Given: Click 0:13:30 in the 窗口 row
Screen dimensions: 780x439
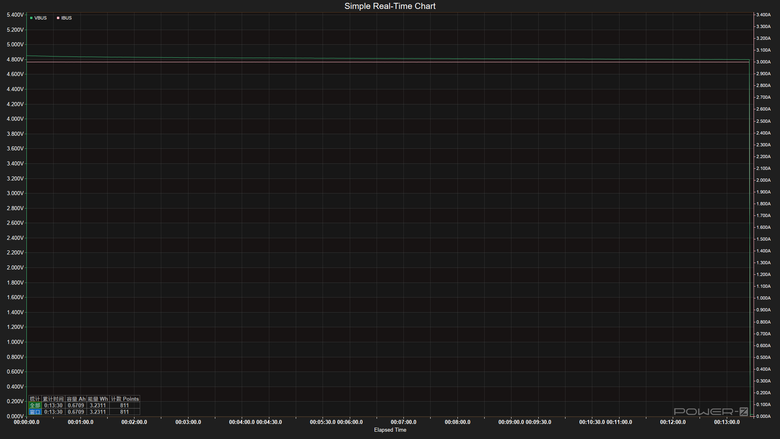Looking at the screenshot, I should click(53, 412).
